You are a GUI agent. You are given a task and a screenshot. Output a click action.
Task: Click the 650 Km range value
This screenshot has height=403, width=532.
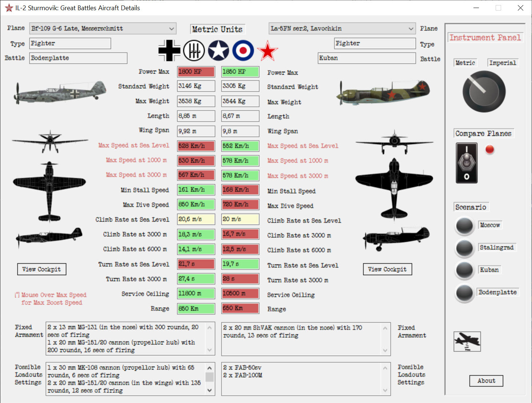240,308
